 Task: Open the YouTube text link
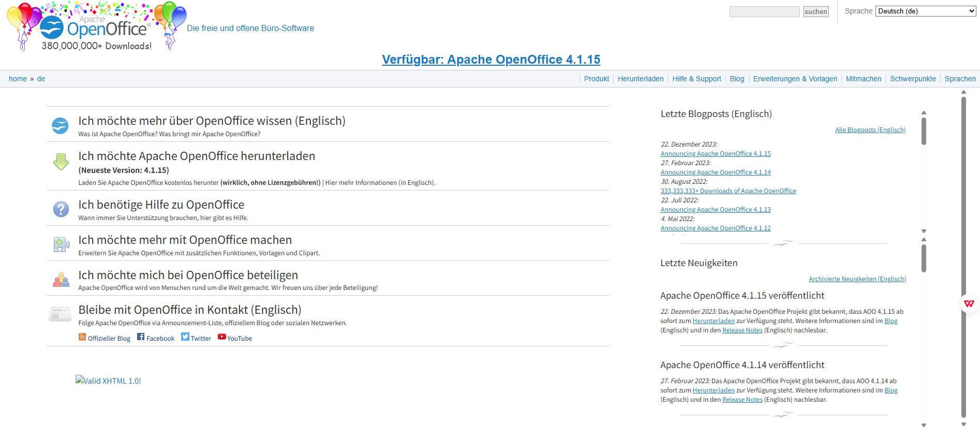pyautogui.click(x=240, y=338)
